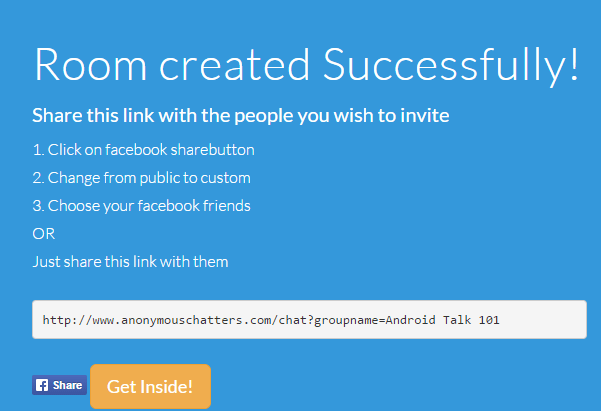Click '101' at the end of the link
The image size is (601, 411).
tap(489, 320)
